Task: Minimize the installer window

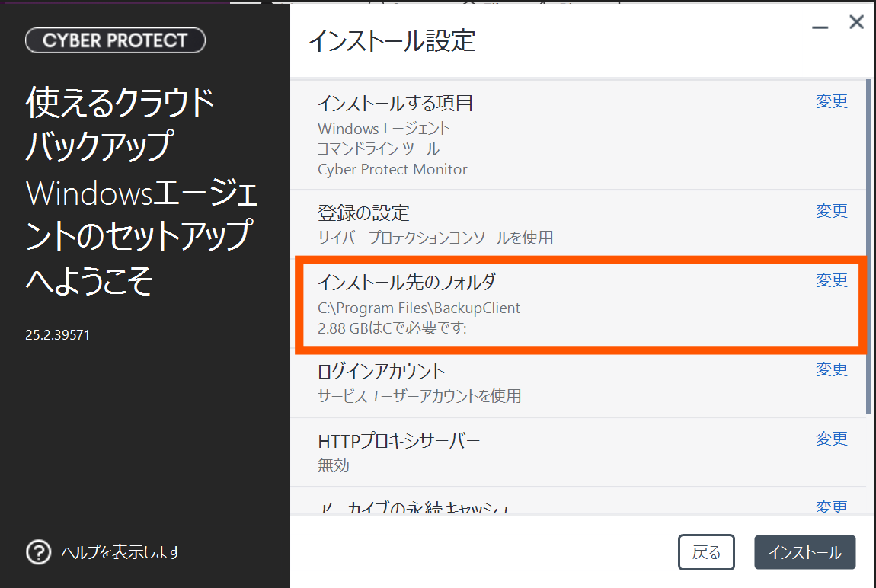Action: pos(820,26)
